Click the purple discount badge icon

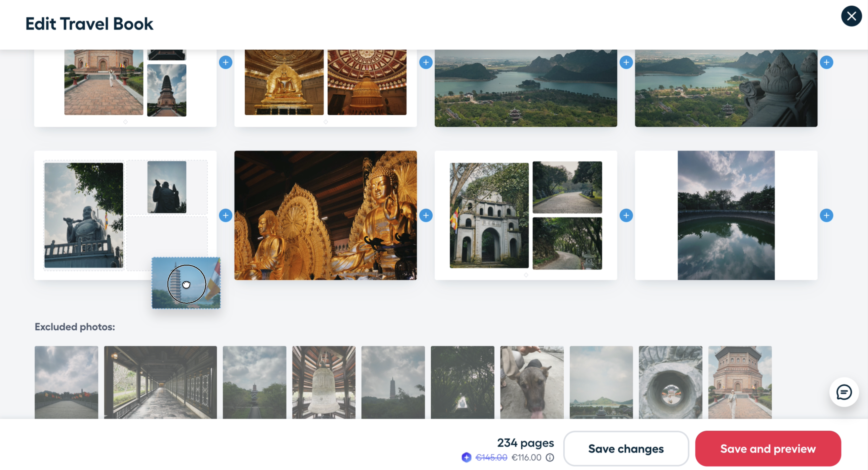coord(466,458)
